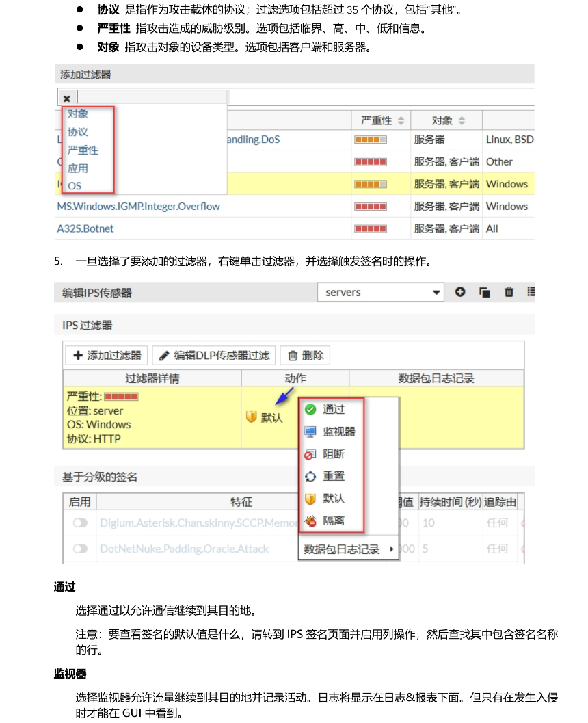Open the servers sensor dropdown
This screenshot has height=723, width=588.
coord(381,292)
